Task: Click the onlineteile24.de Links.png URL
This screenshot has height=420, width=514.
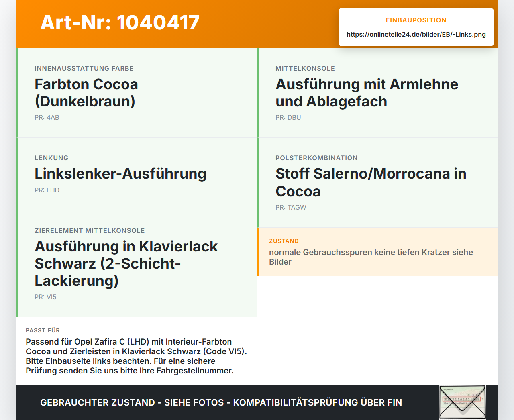Action: coord(416,34)
